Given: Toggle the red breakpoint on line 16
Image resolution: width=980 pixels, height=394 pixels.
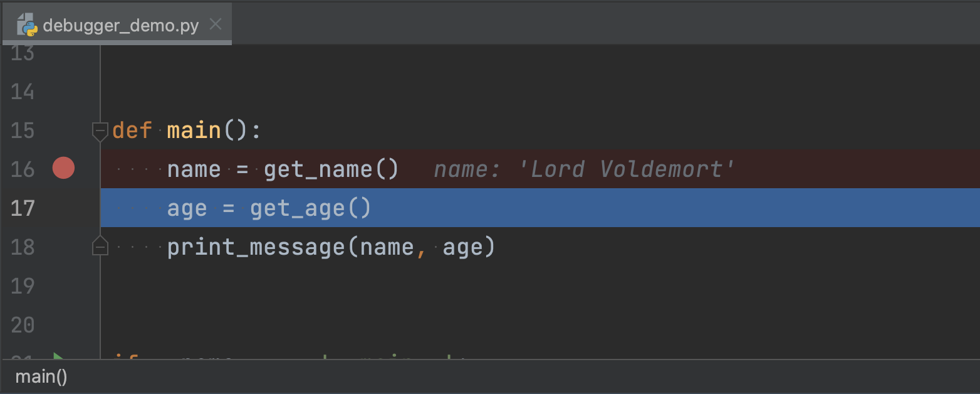Looking at the screenshot, I should (x=63, y=168).
